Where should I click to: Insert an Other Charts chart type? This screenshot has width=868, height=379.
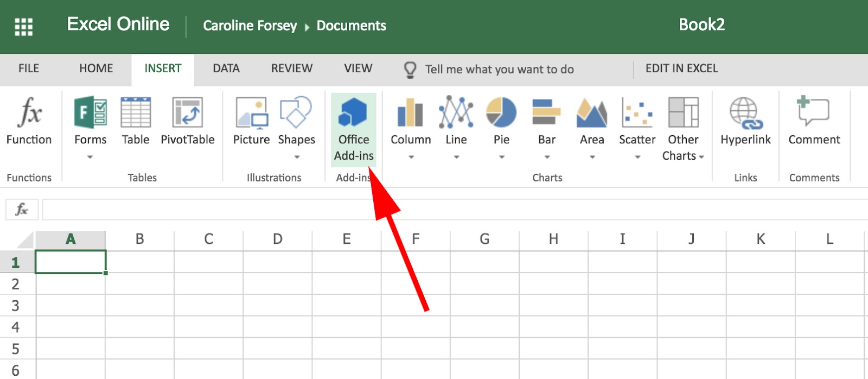coord(683,129)
